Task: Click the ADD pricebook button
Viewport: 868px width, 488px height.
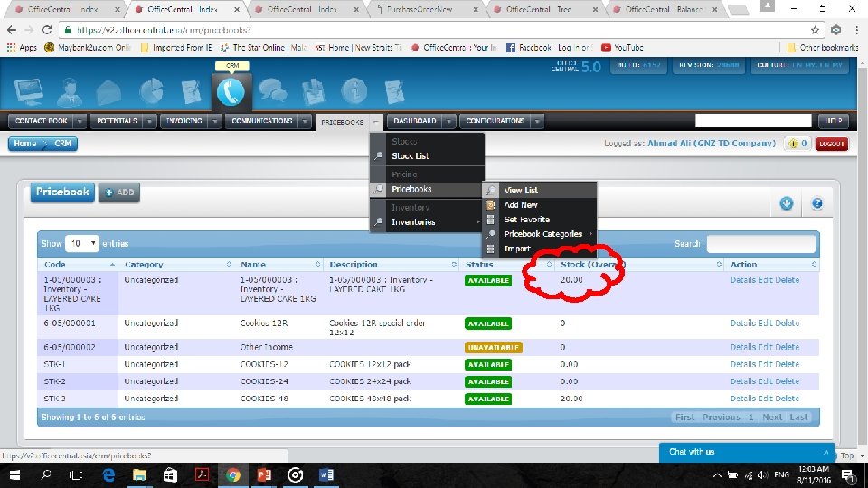Action: 119,192
